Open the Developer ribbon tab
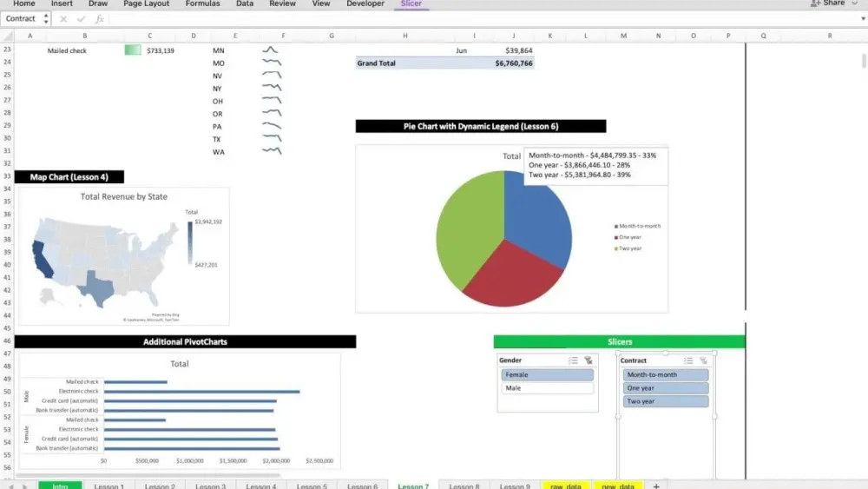868x489 pixels. (365, 3)
